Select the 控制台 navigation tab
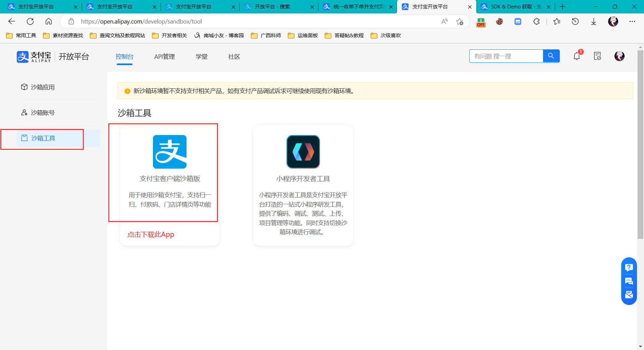This screenshot has height=350, width=644. [124, 56]
